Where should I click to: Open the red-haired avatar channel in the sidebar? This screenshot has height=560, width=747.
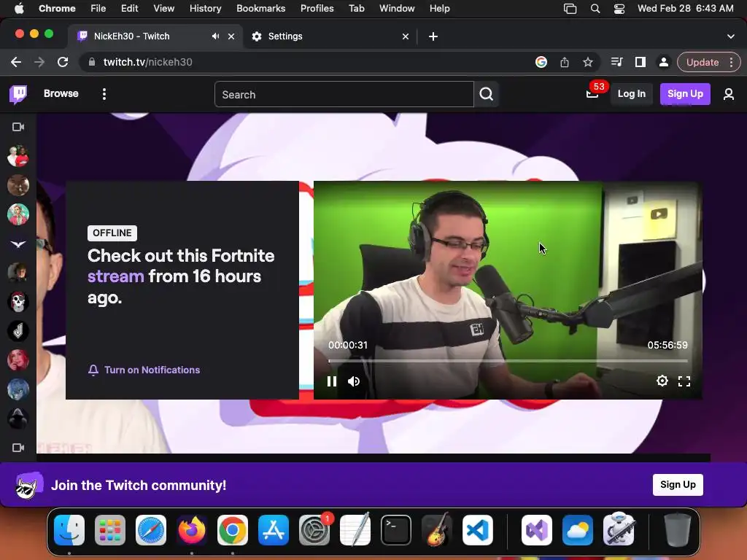[x=18, y=360]
